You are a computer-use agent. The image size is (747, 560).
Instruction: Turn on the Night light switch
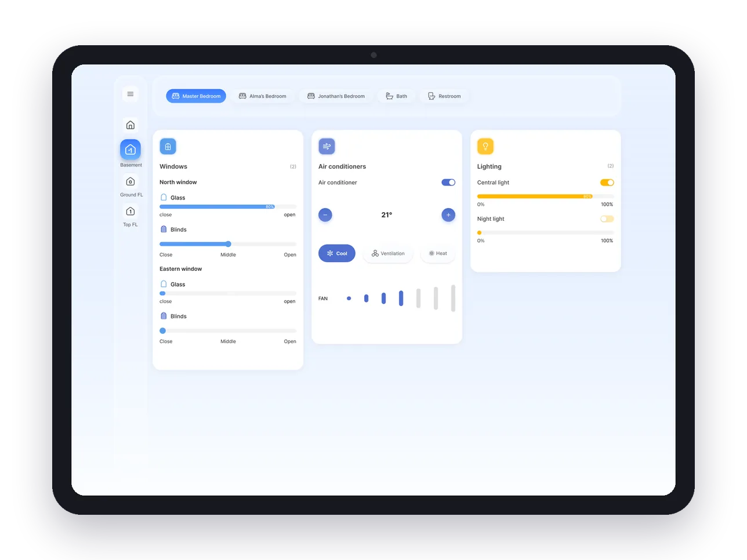click(607, 219)
